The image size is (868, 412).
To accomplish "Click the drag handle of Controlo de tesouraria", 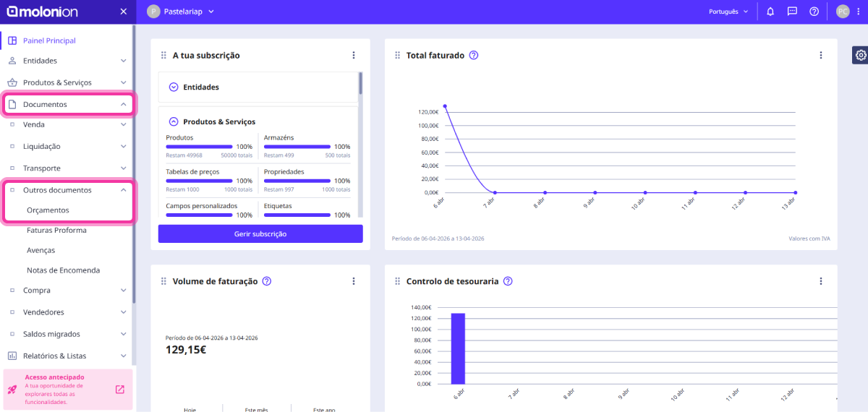I will click(397, 281).
